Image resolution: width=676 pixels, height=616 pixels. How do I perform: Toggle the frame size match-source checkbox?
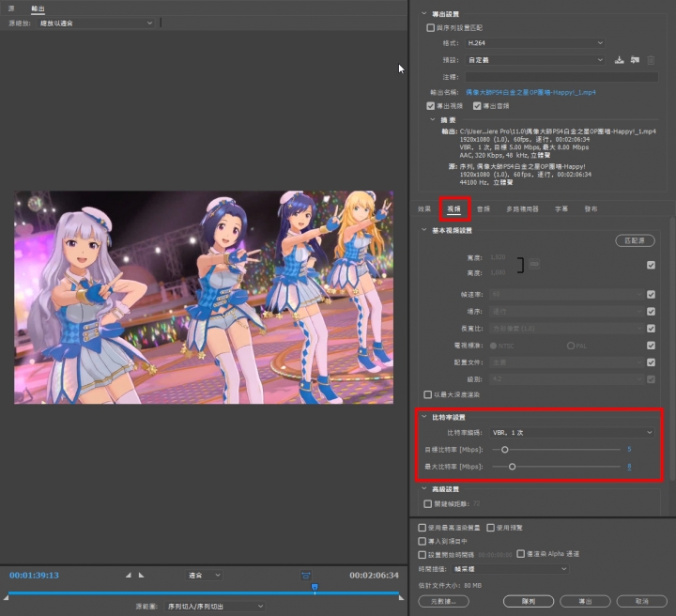pyautogui.click(x=651, y=265)
